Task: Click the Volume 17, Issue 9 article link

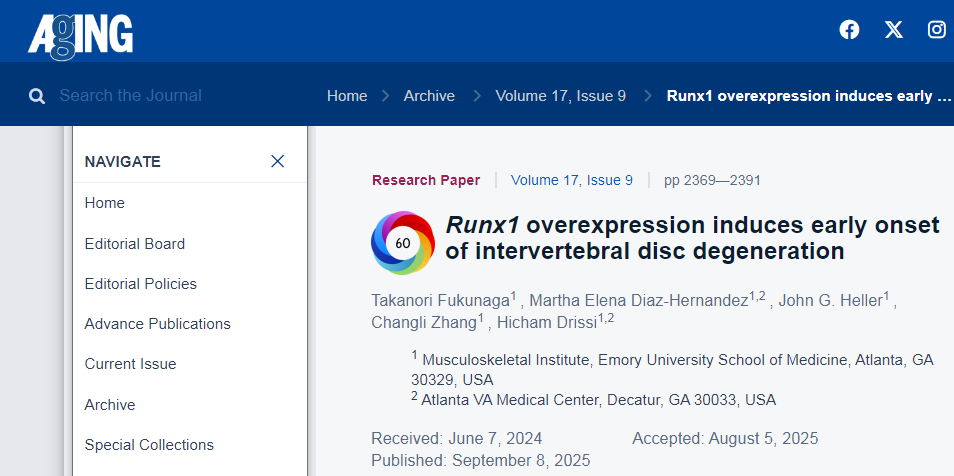Action: tap(571, 180)
